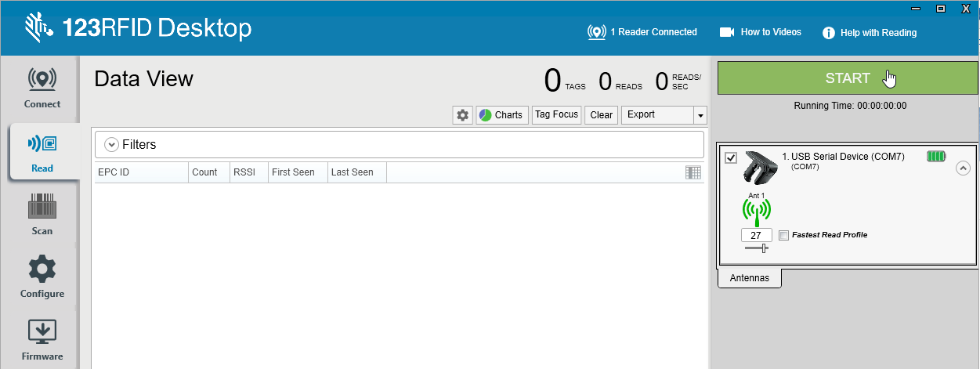Click the Tag Focus button
Viewport: 980px width, 369px height.
tap(556, 115)
